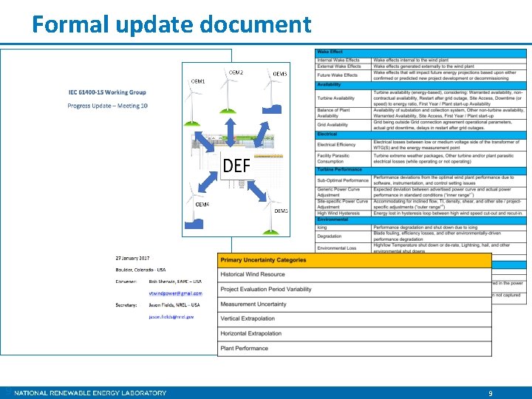Click the 'Facility Parasitic Consumption' cell
The width and height of the screenshot is (532, 399).
pos(343,159)
